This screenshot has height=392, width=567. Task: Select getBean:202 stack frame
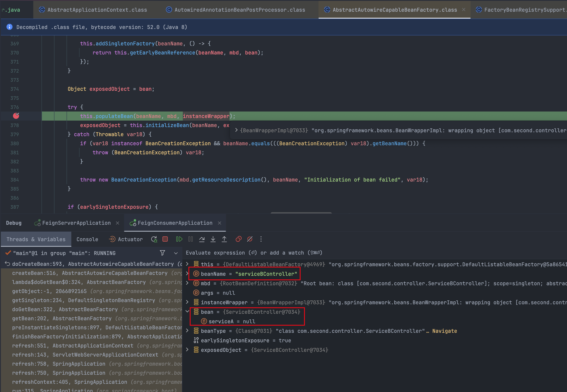coord(91,319)
